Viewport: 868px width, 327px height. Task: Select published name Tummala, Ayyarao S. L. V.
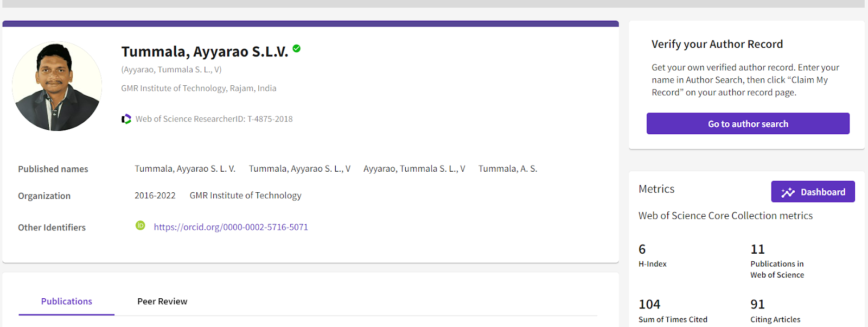185,169
